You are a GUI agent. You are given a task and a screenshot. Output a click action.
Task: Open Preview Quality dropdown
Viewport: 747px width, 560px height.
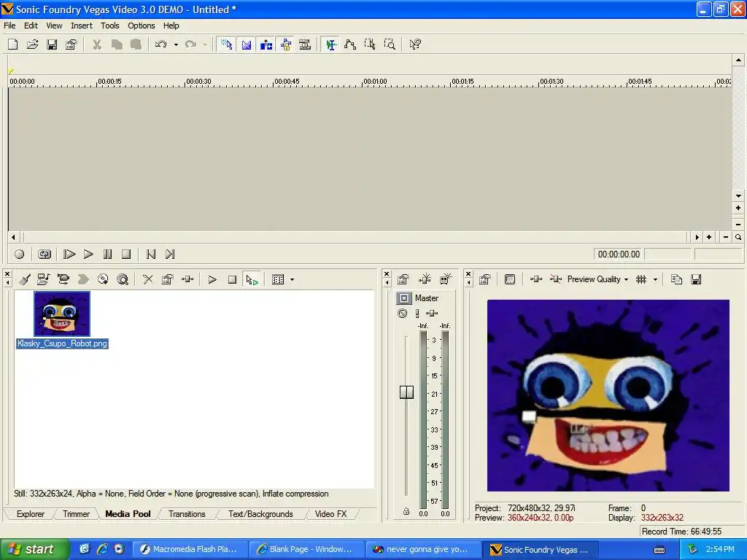point(598,279)
